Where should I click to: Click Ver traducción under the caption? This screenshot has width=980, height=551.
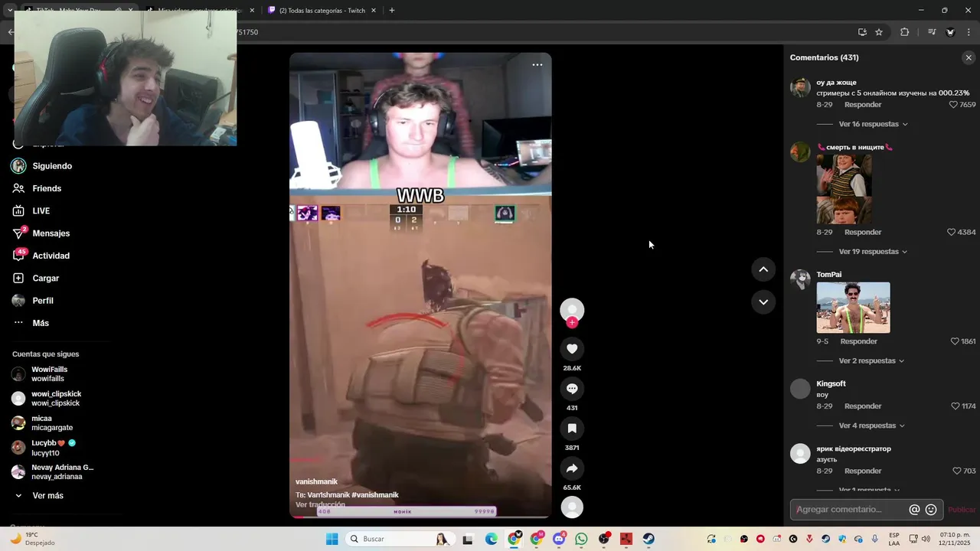(320, 505)
